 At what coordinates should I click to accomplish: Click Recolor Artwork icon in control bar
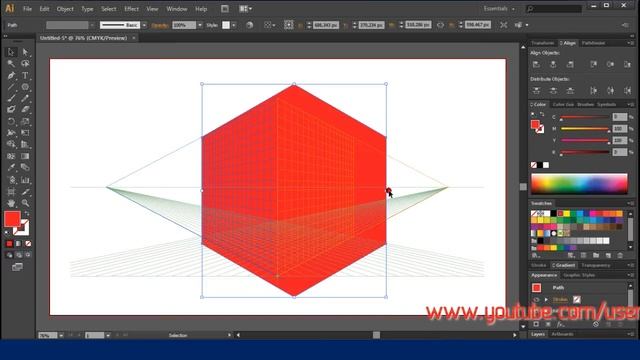pyautogui.click(x=249, y=25)
